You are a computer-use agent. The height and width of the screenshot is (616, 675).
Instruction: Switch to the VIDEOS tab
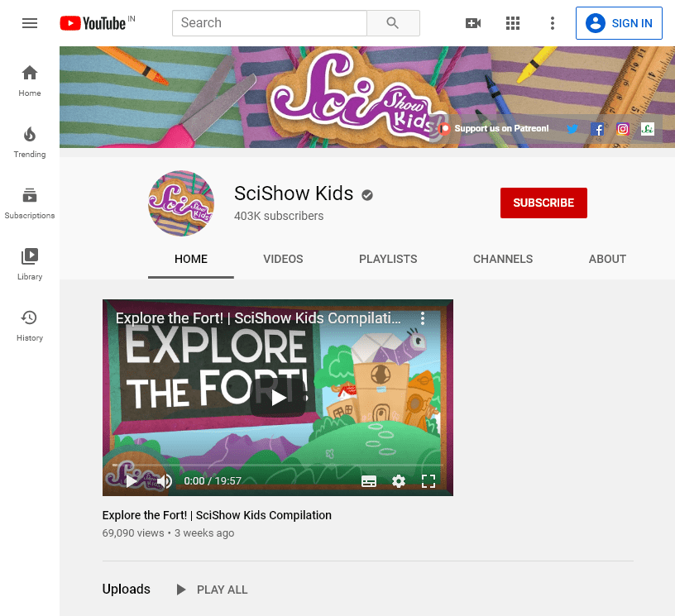coord(283,259)
